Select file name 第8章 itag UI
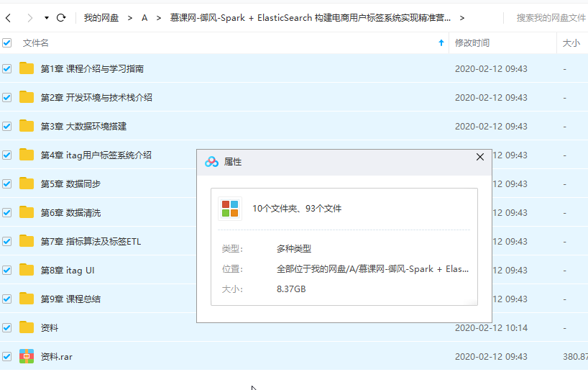This screenshot has height=390, width=588. tap(68, 271)
